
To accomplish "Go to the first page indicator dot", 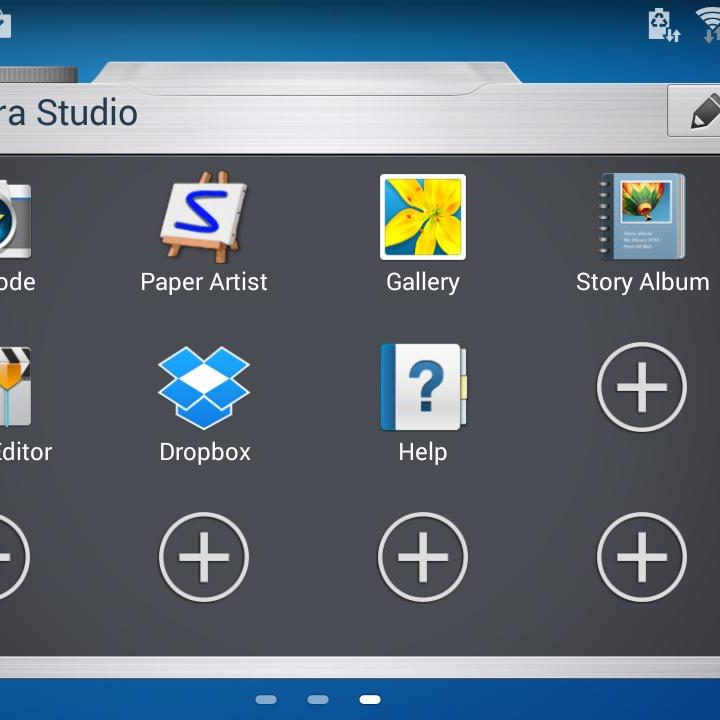I will point(266,699).
